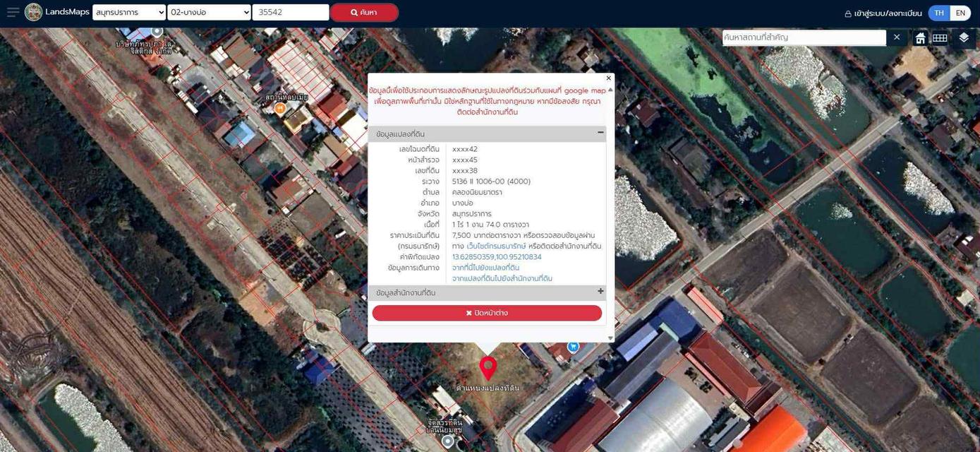Screen dimensions: 980x452
Task: Click the home icon on map toolbar
Action: coord(920,38)
